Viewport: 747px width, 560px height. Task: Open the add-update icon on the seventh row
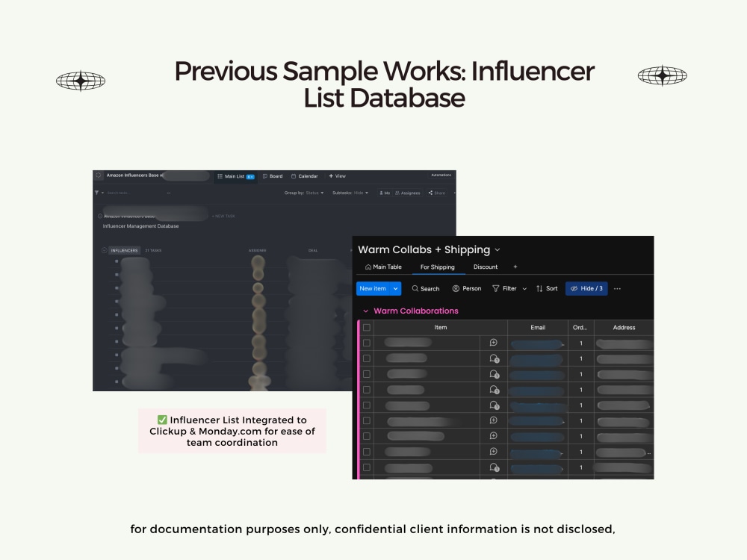click(x=494, y=436)
